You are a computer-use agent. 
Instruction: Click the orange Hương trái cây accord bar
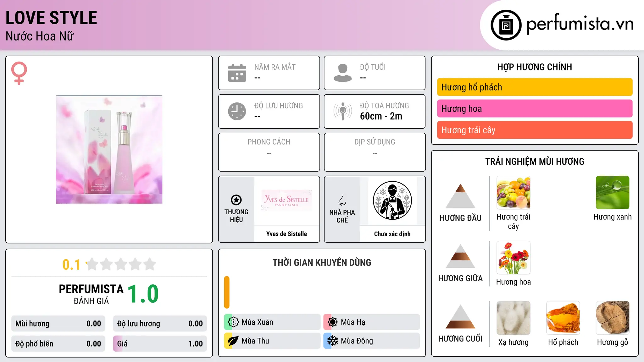(x=535, y=130)
